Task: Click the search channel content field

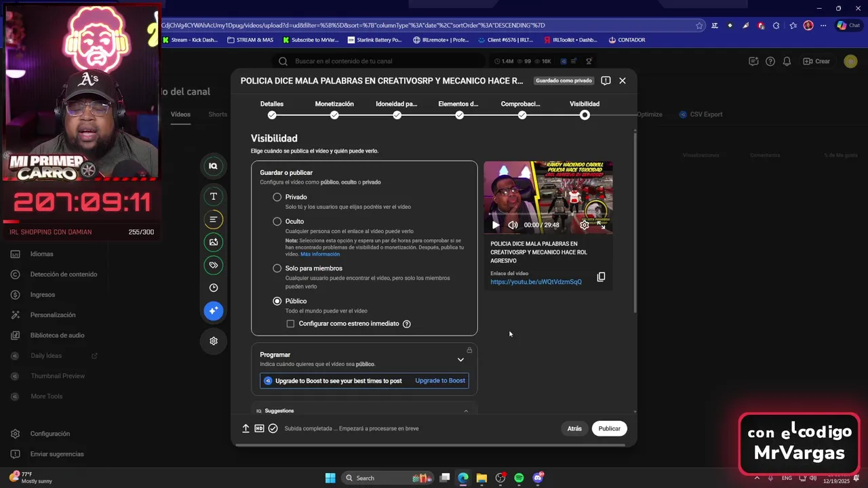Action: [x=380, y=61]
